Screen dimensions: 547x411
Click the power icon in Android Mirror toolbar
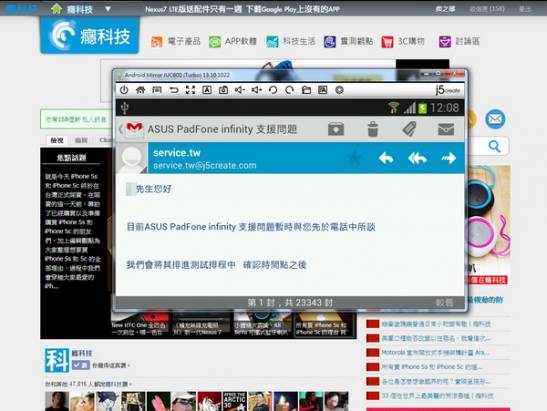click(124, 90)
